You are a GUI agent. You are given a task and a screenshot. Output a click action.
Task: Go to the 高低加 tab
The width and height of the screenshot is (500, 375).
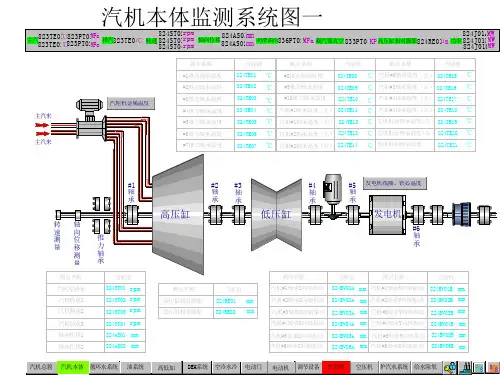[x=167, y=367]
